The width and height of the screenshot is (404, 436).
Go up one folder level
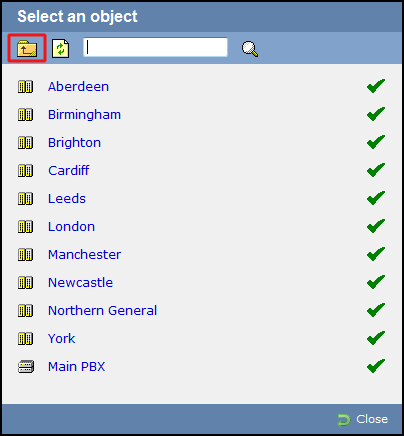coord(27,49)
